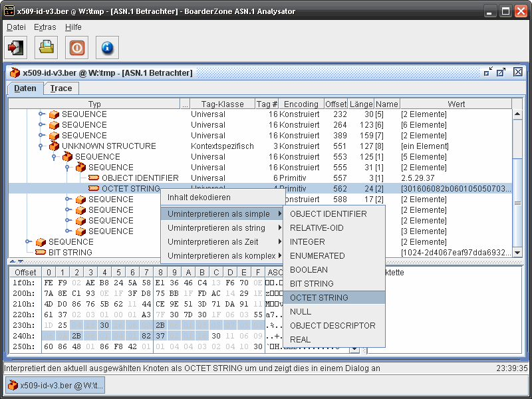Collapse the SEQUENCE node at offset 553

54,157
